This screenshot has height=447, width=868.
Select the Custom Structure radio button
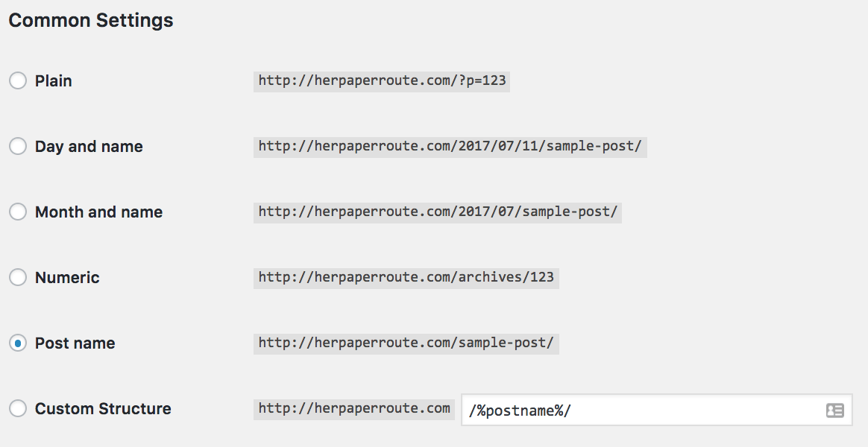point(18,408)
